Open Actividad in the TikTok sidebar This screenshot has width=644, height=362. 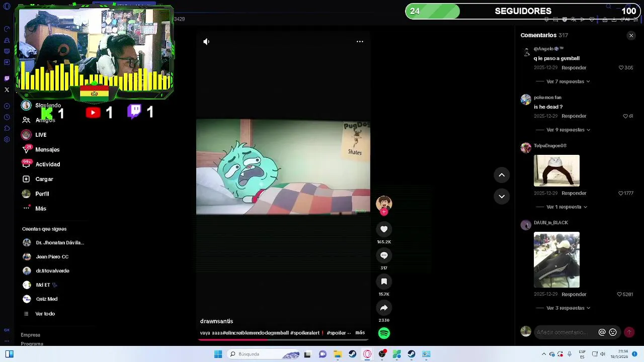[x=48, y=164]
